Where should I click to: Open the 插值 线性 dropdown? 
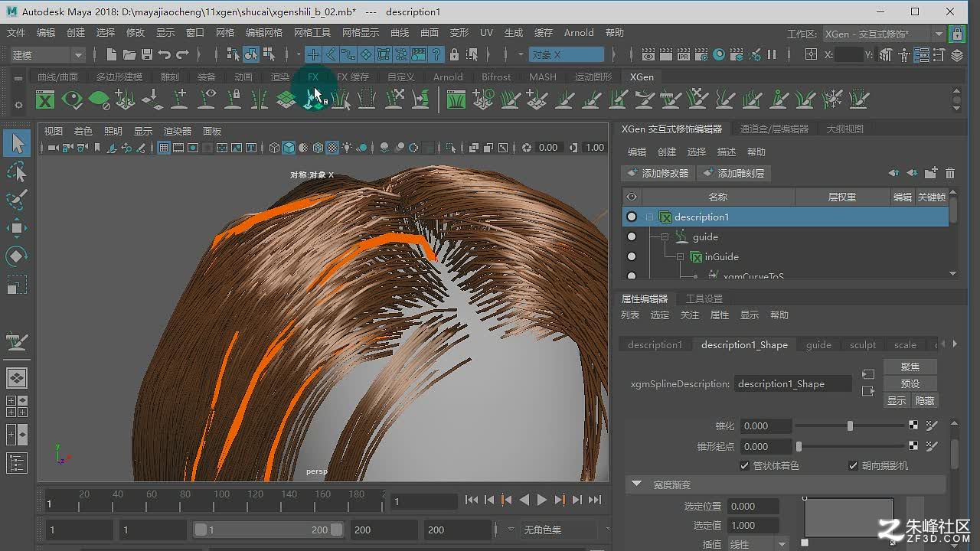758,544
